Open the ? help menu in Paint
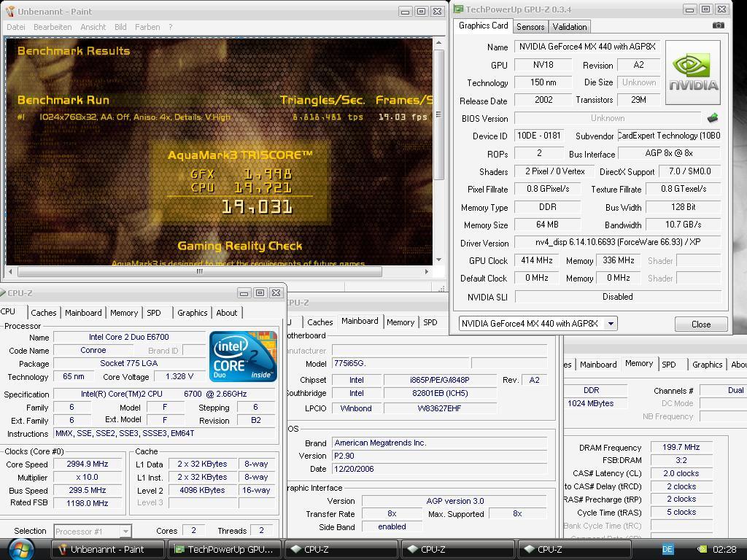Viewport: 747px width, 560px height. 171,27
